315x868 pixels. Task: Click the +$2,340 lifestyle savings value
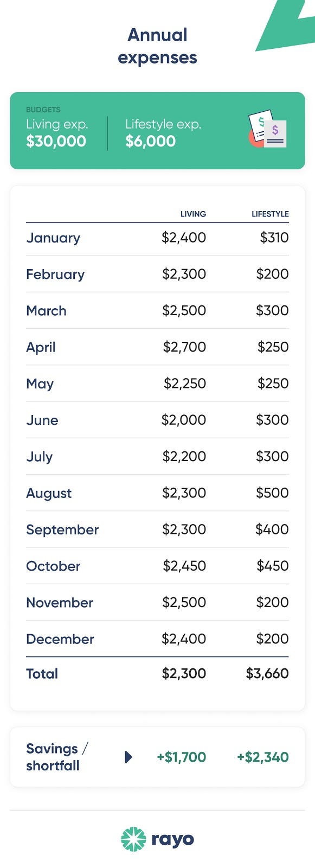tap(263, 757)
